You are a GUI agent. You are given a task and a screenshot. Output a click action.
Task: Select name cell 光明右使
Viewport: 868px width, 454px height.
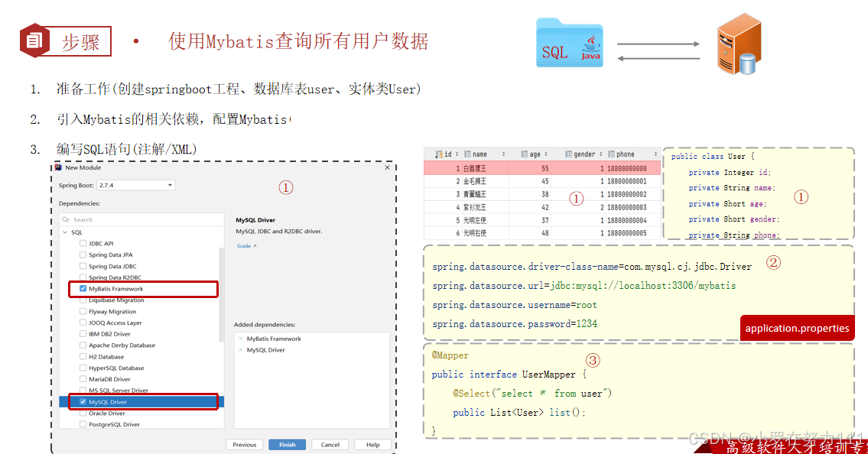coord(475,233)
